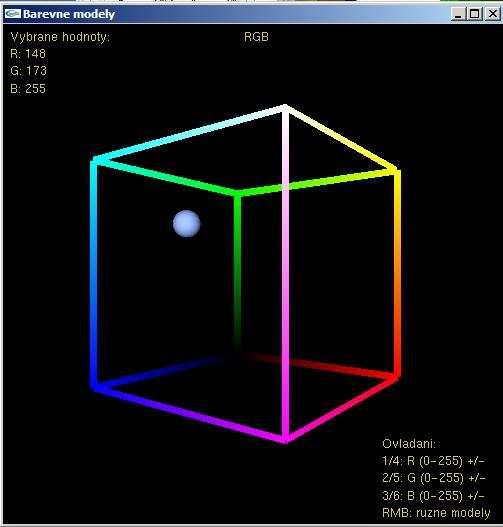Screen dimensions: 503x527
Task: Minimize the Barevne modely window
Action: tap(458, 14)
